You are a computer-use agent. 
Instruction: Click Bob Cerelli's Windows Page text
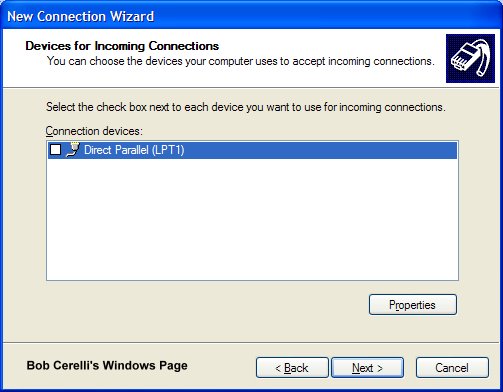(107, 365)
